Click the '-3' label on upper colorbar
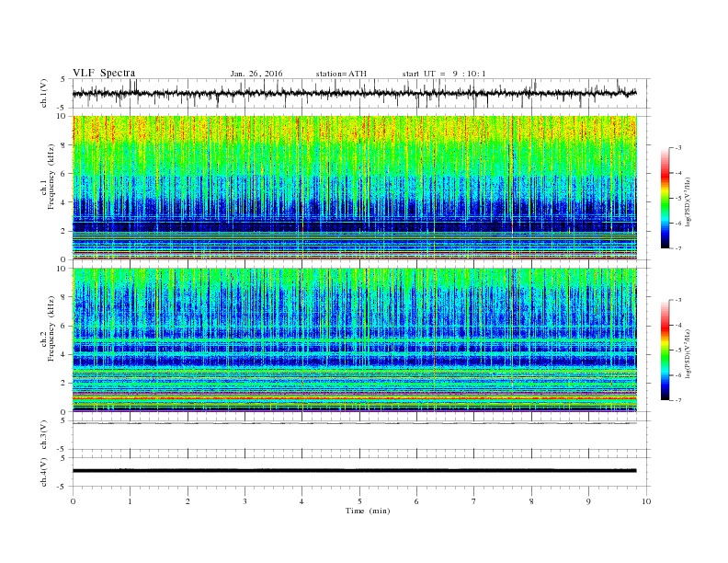Screen dimensions: 728x563 677,148
